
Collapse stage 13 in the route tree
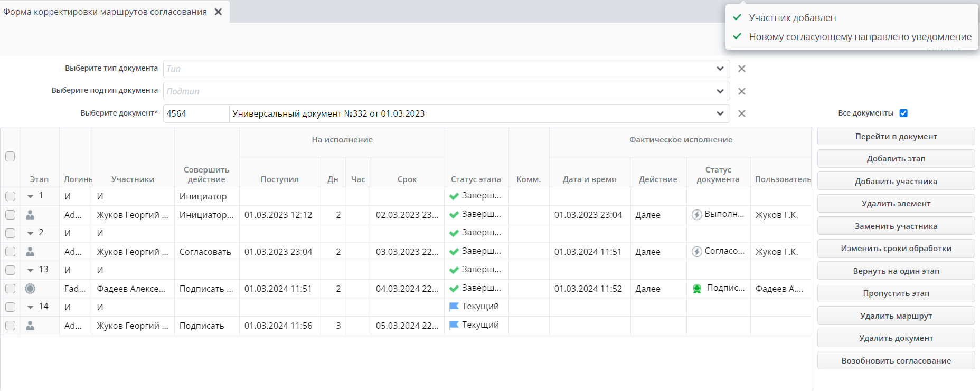point(30,270)
